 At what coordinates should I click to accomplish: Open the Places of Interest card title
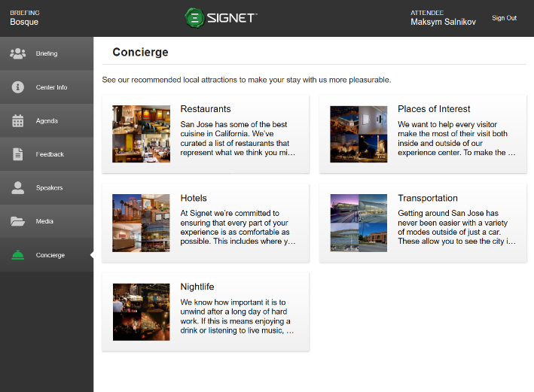pos(434,109)
